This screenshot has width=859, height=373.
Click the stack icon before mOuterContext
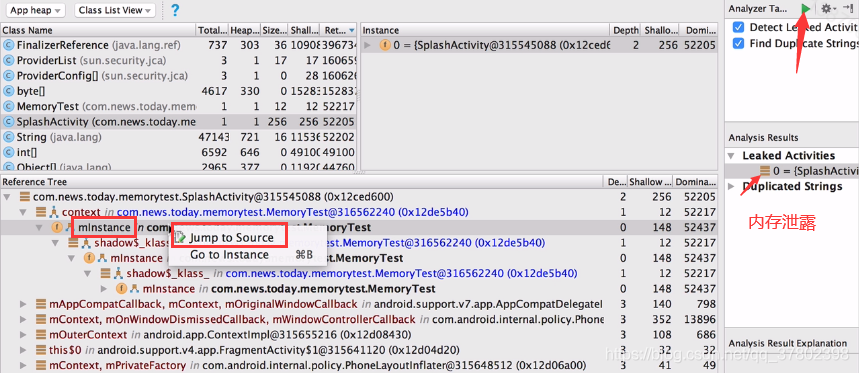point(41,334)
